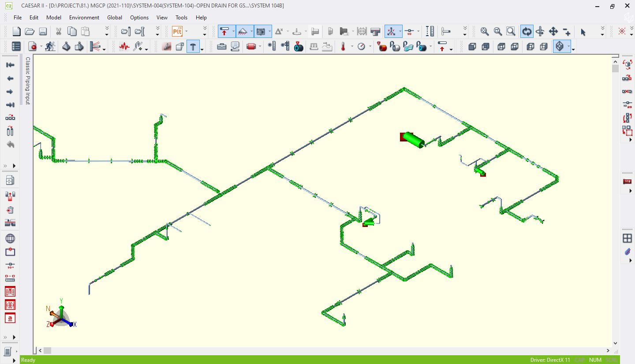Toggle the axis compass display button

(x=391, y=31)
